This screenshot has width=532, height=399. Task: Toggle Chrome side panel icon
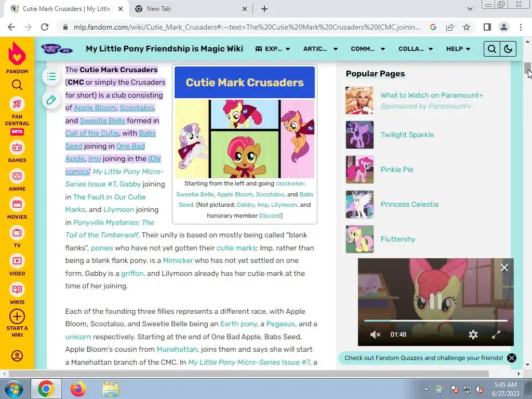pyautogui.click(x=487, y=27)
